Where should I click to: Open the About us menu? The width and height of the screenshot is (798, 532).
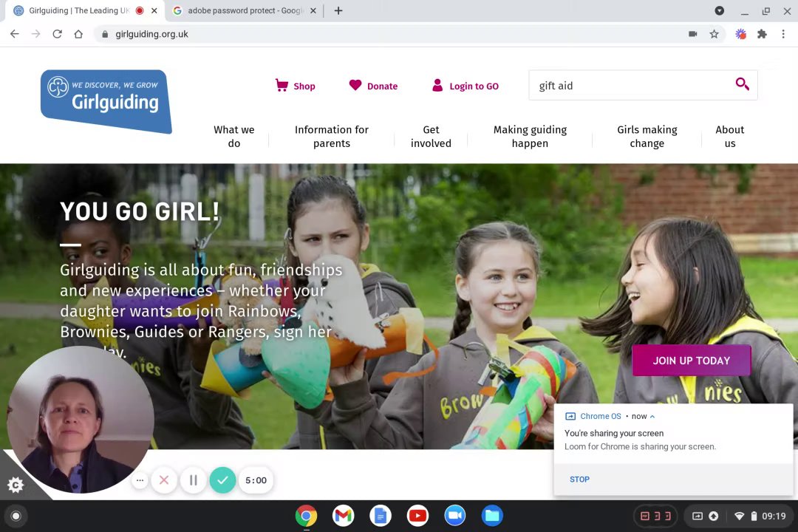tap(730, 137)
